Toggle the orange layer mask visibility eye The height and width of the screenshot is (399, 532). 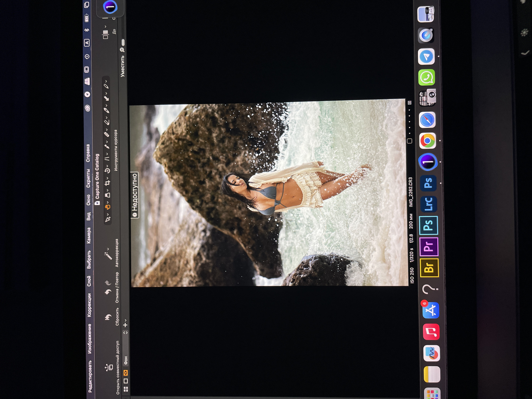tap(126, 373)
